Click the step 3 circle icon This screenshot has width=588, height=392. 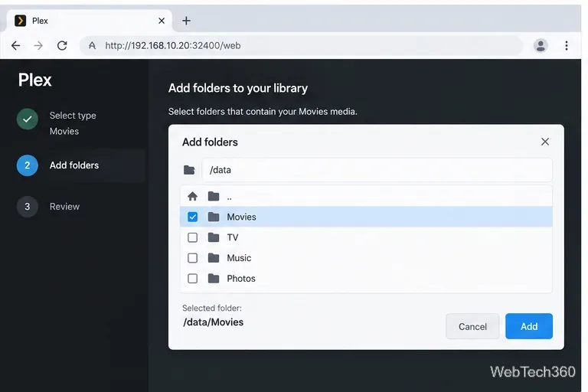pos(28,207)
